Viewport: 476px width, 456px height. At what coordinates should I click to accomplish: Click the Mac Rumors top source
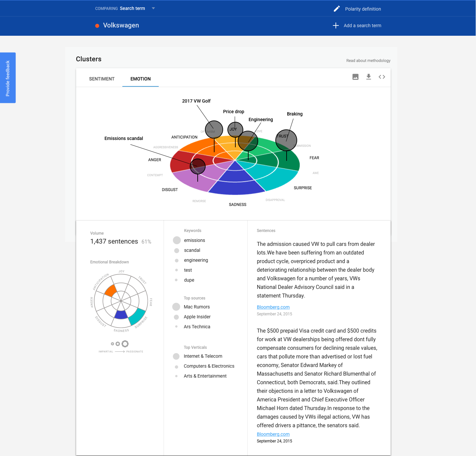coord(197,307)
